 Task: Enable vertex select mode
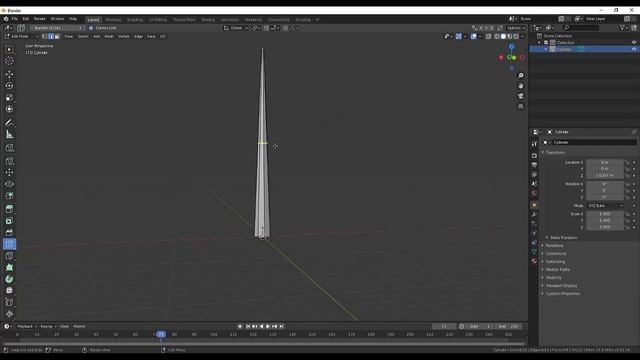coord(44,36)
